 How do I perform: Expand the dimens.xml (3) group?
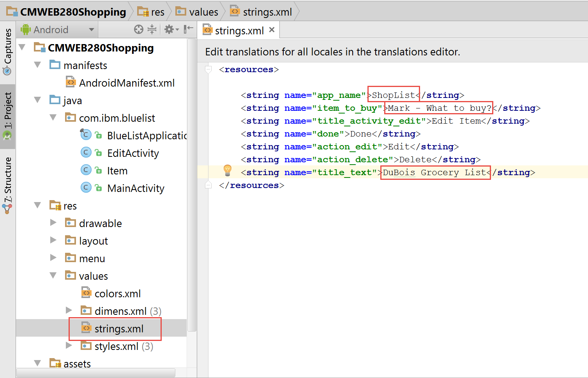69,311
